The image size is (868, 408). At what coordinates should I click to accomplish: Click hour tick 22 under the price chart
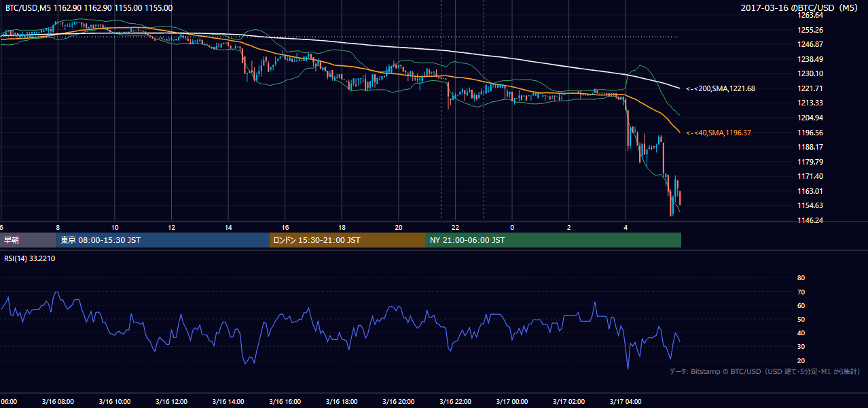coord(455,227)
